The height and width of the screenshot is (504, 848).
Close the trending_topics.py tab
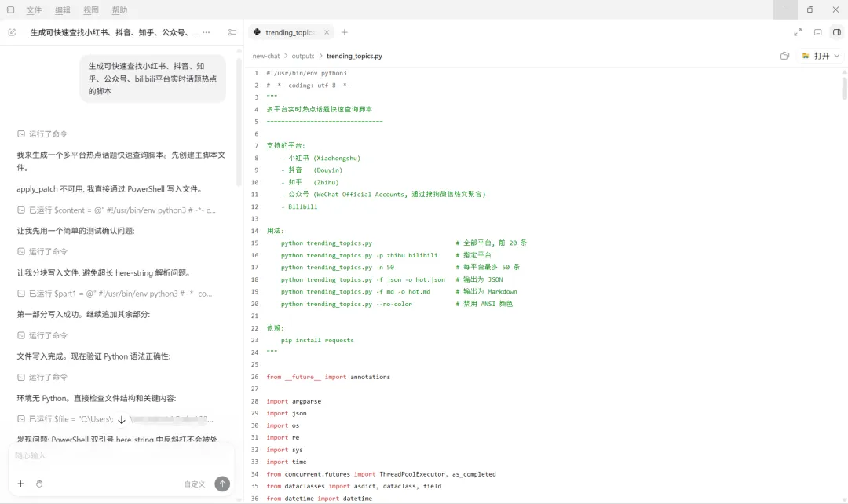(x=327, y=32)
